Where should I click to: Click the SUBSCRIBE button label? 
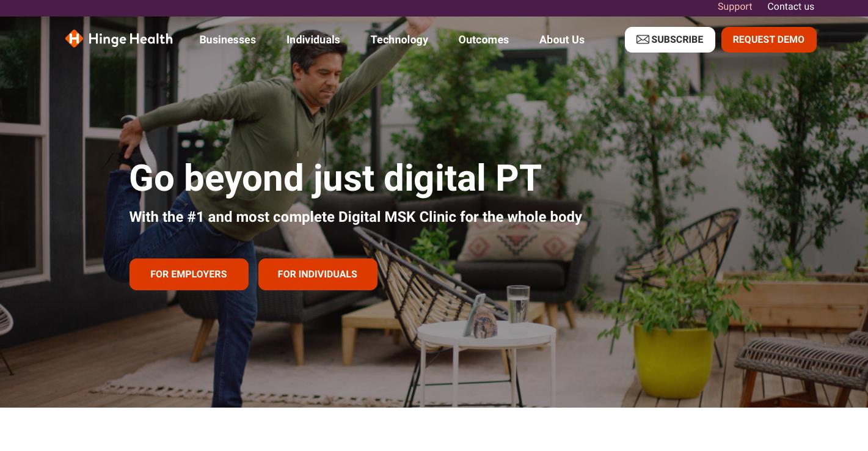[677, 40]
